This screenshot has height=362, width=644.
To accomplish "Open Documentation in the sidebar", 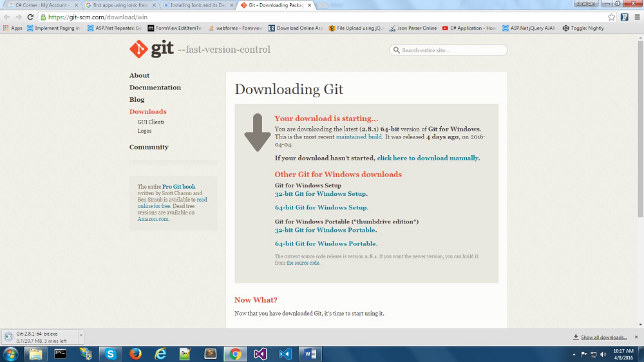I will click(x=155, y=88).
